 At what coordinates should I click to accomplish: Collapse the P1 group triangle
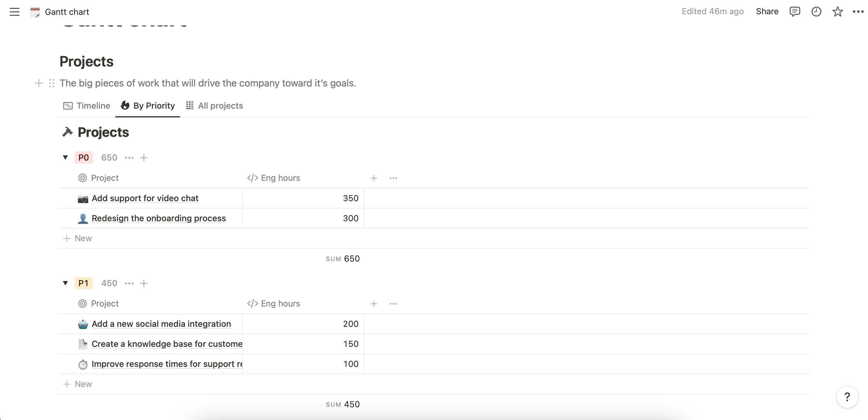pos(65,283)
